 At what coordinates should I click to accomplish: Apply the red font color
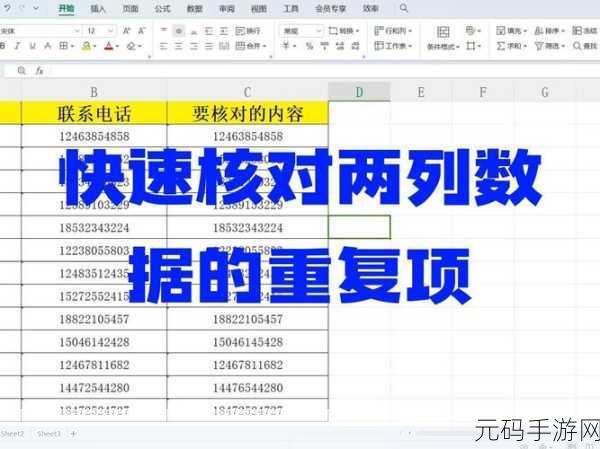tap(109, 46)
